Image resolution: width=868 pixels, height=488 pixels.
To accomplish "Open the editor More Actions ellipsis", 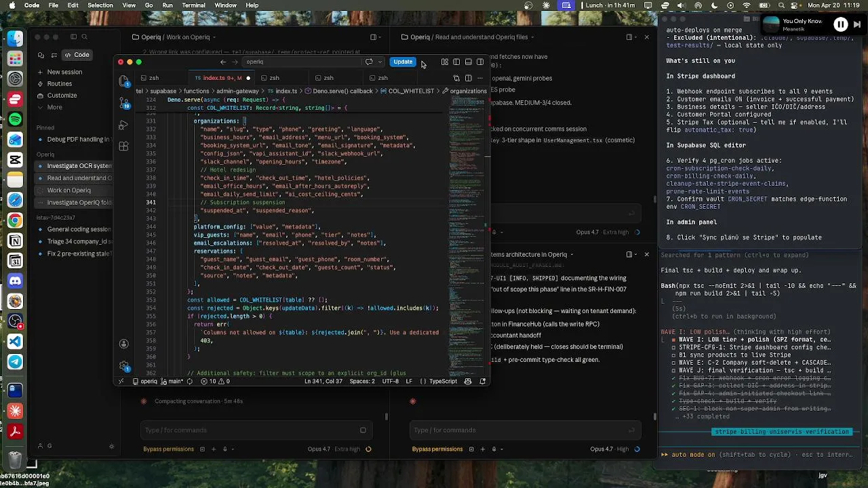I will tap(479, 78).
